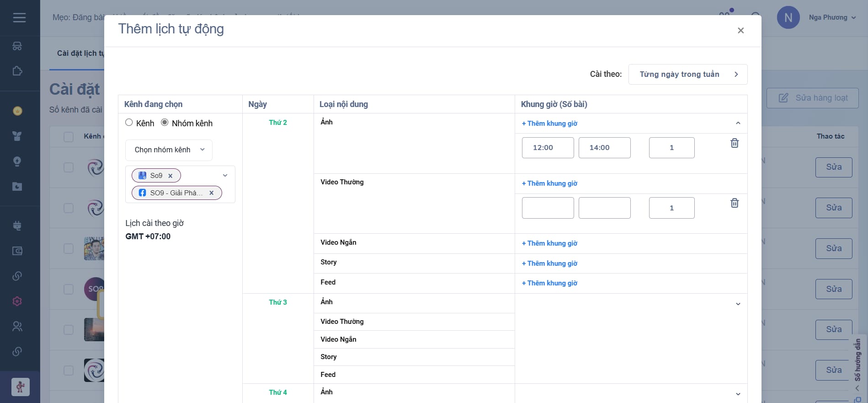
Task: Delete the 12:00–14:00 time slot
Action: [x=735, y=143]
